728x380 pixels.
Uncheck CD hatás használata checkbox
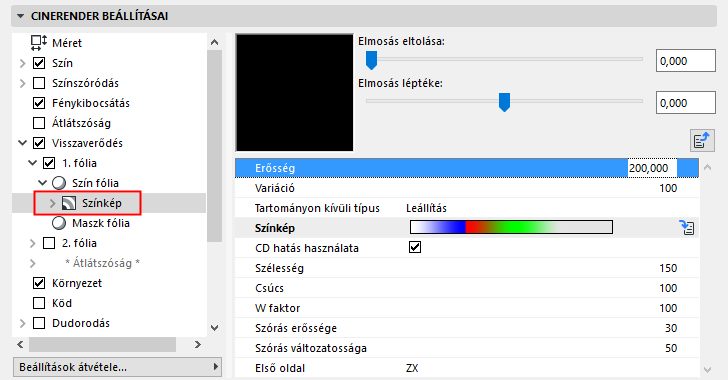(x=415, y=247)
